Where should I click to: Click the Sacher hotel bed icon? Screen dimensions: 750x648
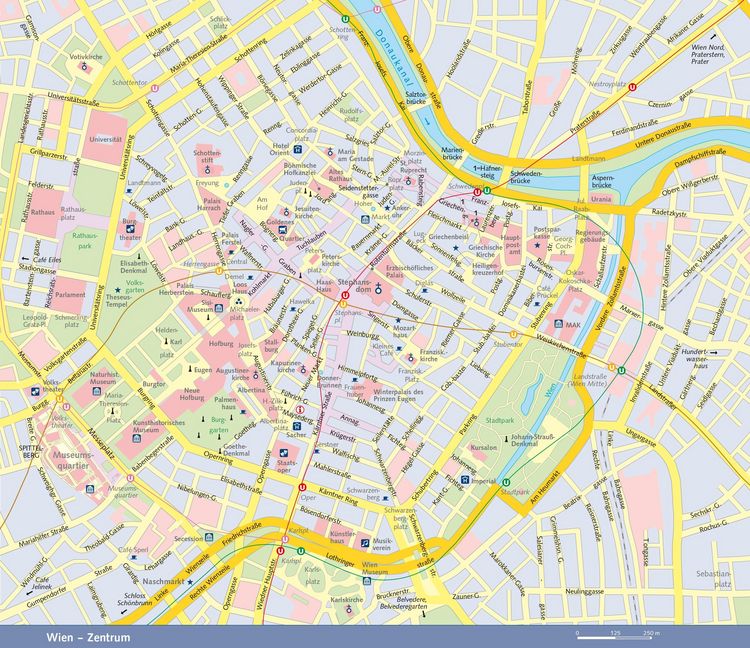pyautogui.click(x=298, y=425)
